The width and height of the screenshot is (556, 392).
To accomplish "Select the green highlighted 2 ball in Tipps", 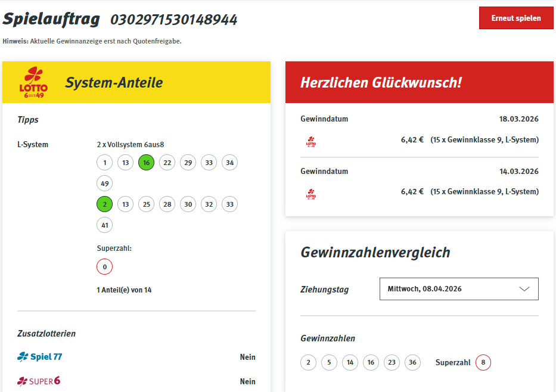I will (104, 204).
